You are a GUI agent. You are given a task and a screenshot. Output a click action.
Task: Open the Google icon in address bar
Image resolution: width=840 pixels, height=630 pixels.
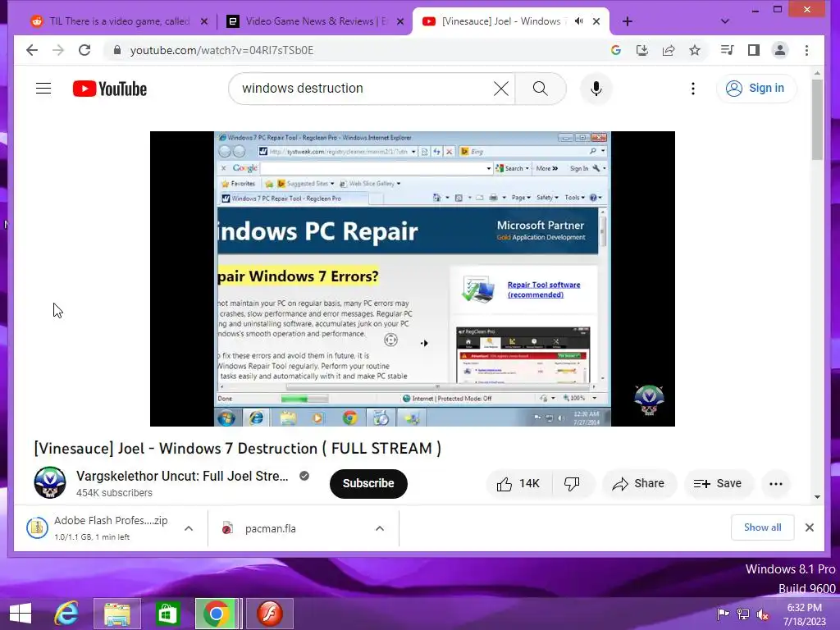pyautogui.click(x=615, y=50)
